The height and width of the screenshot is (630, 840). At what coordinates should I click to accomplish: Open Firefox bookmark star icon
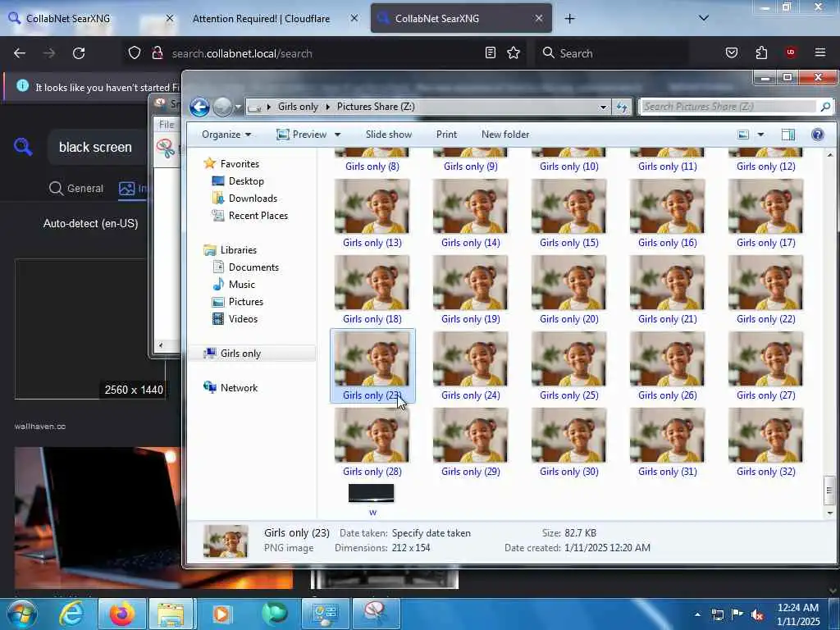coord(514,53)
